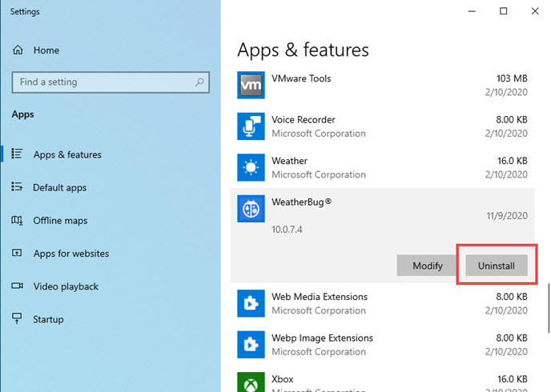Click the Startup icon in sidebar
This screenshot has height=392, width=551.
point(17,318)
